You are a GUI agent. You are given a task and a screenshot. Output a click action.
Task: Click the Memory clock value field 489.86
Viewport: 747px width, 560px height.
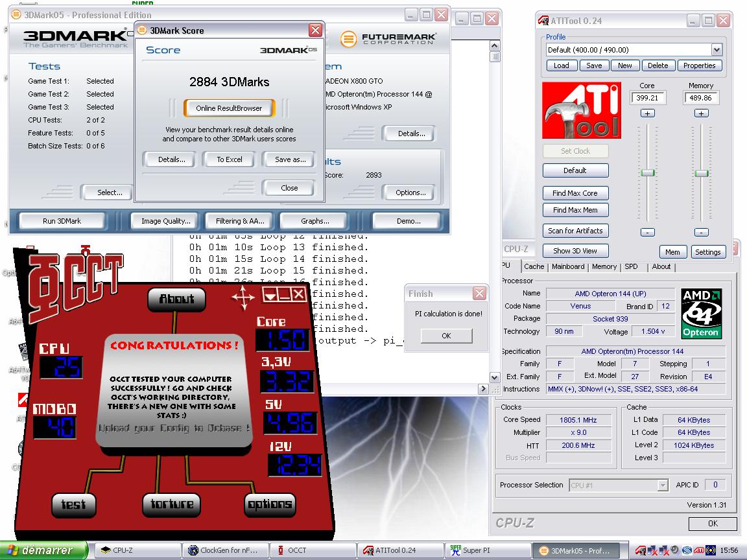(x=701, y=98)
